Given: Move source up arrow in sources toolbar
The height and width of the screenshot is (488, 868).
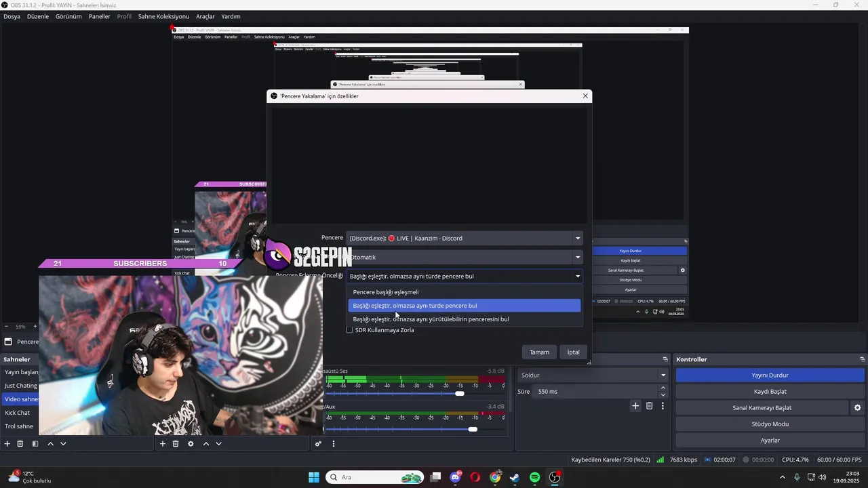Looking at the screenshot, I should coord(205,444).
